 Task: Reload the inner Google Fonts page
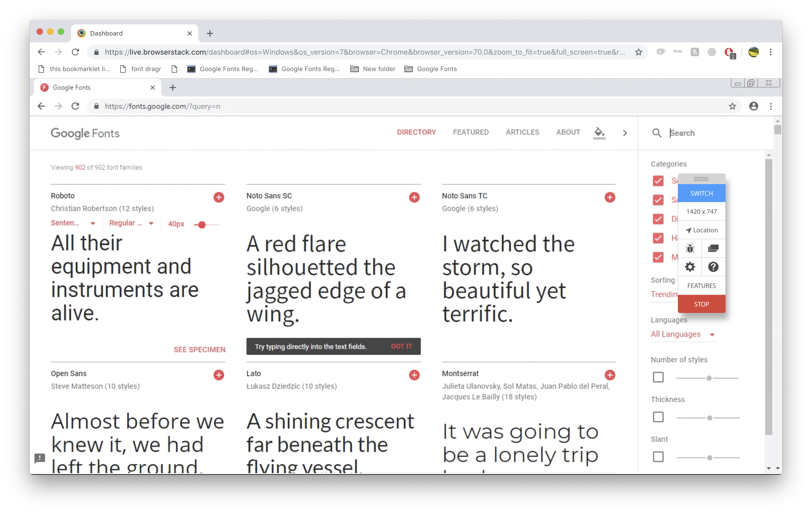[x=75, y=106]
